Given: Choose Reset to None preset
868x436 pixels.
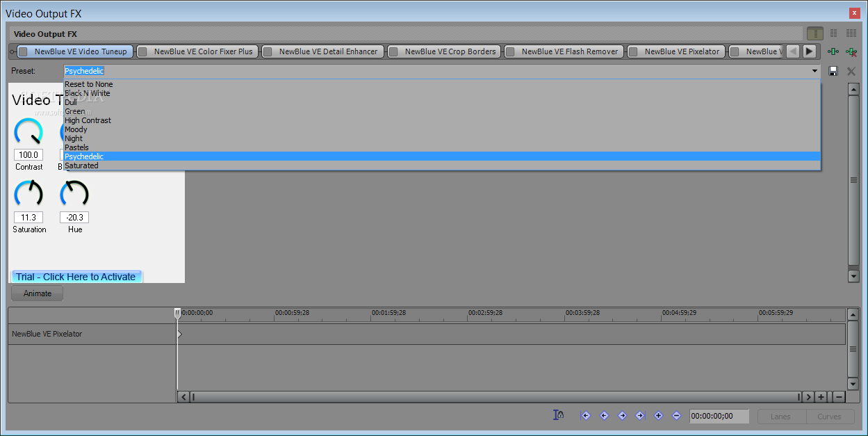Looking at the screenshot, I should tap(441, 84).
